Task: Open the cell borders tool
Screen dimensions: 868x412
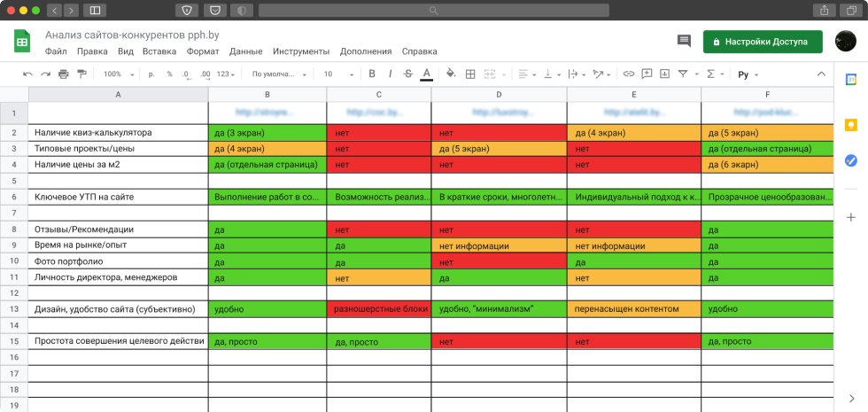Action: point(470,74)
